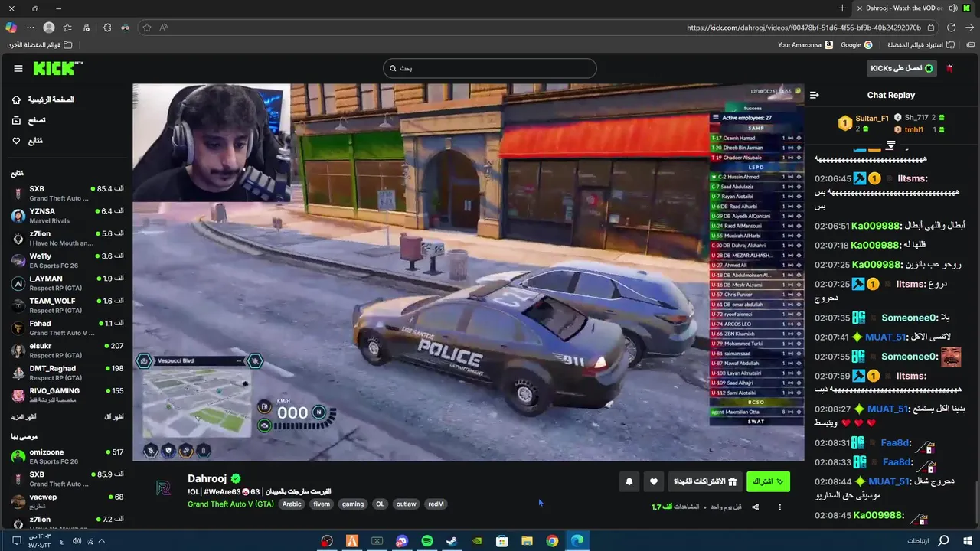The width and height of the screenshot is (980, 551).
Task: Open the three-dot more options menu
Action: [x=780, y=507]
